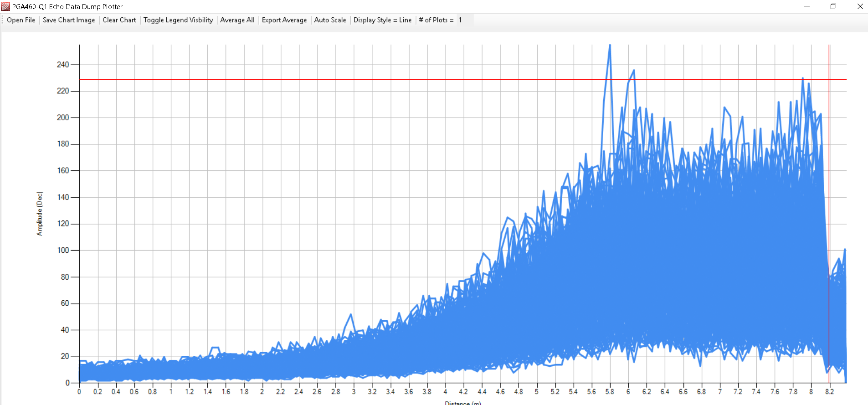This screenshot has height=405, width=868.
Task: Click the Amplitude [Dec] axis title
Action: click(40, 214)
